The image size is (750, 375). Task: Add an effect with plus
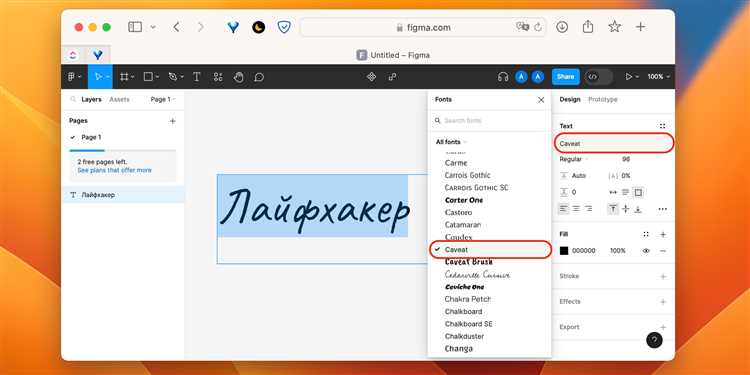pos(663,302)
